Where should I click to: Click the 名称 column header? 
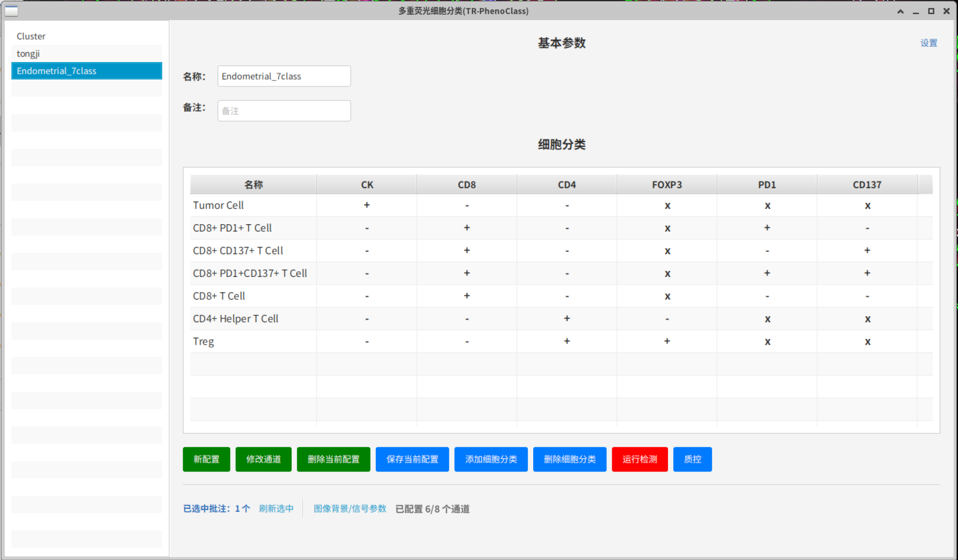(x=254, y=185)
